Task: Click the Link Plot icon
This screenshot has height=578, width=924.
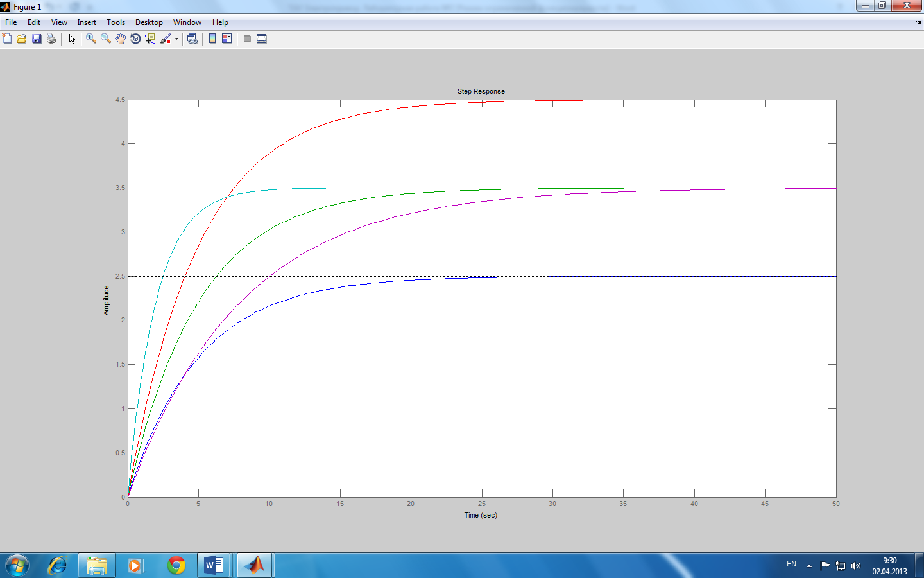Action: 192,39
